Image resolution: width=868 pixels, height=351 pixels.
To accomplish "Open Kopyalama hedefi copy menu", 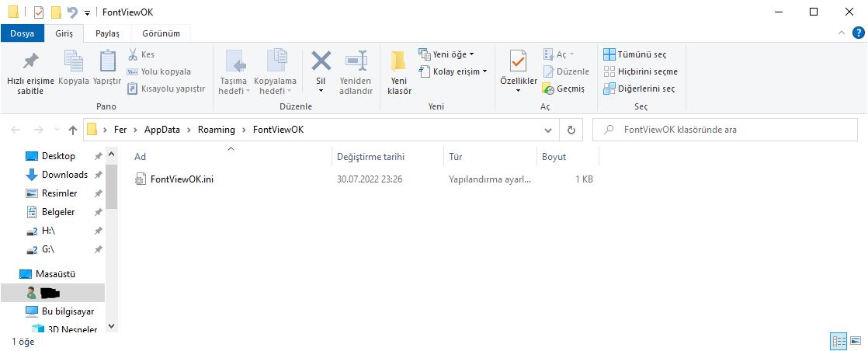I will tap(275, 72).
